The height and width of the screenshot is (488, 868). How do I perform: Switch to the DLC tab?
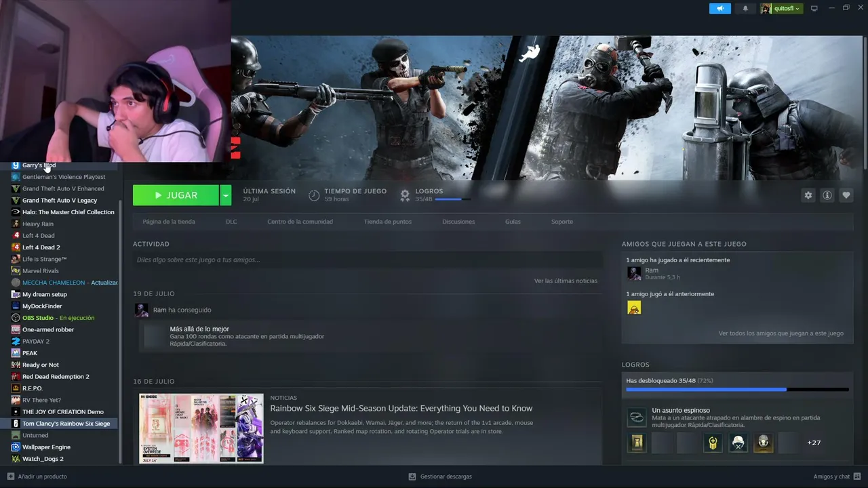tap(231, 222)
